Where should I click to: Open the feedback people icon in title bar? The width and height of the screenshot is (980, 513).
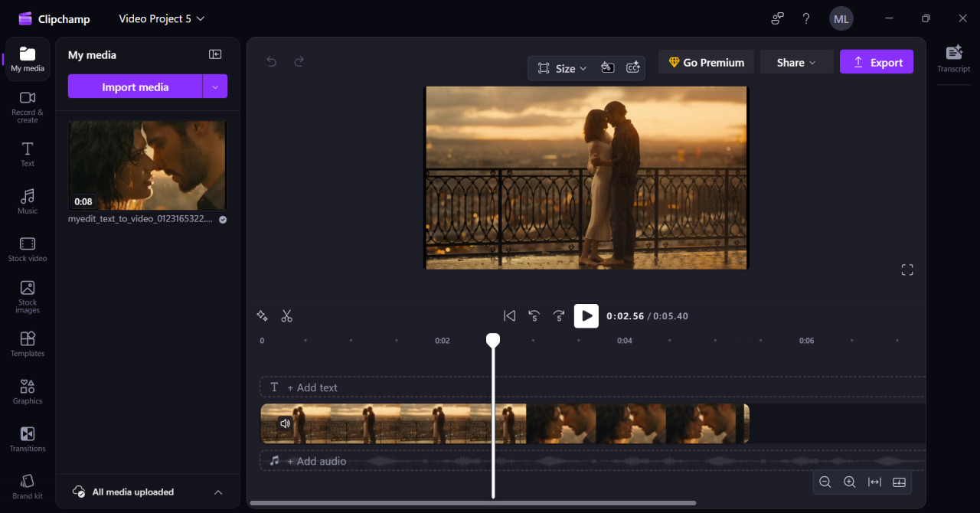point(778,18)
